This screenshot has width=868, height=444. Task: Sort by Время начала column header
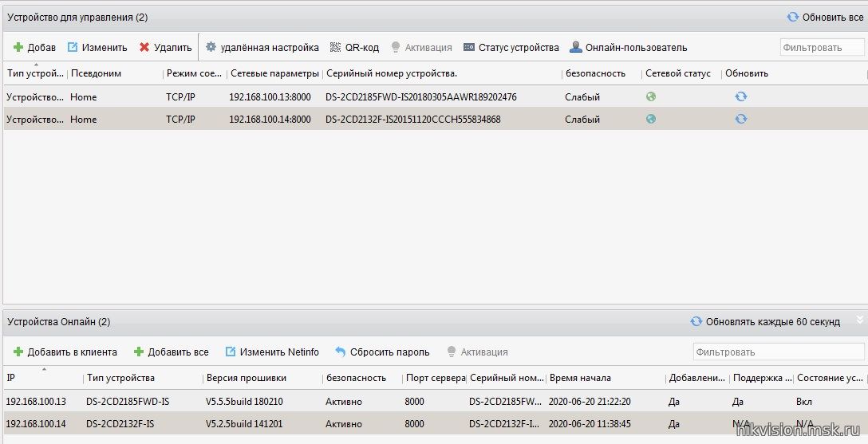point(580,378)
